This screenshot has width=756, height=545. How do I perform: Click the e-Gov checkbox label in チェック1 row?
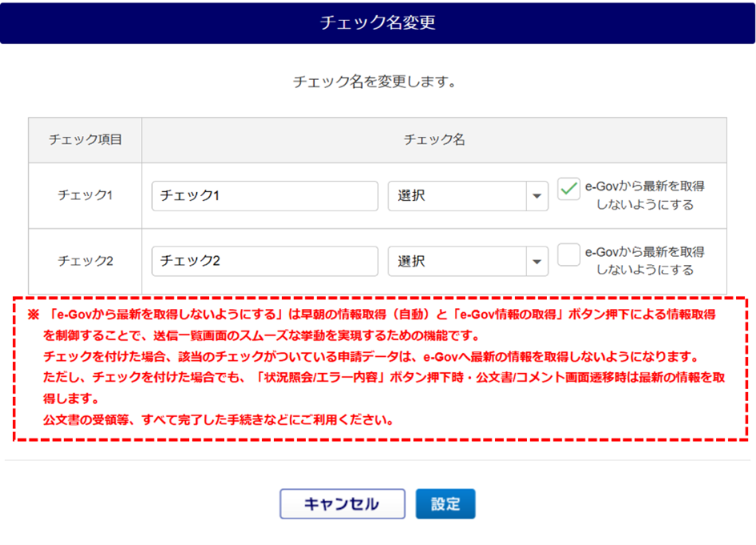(645, 195)
